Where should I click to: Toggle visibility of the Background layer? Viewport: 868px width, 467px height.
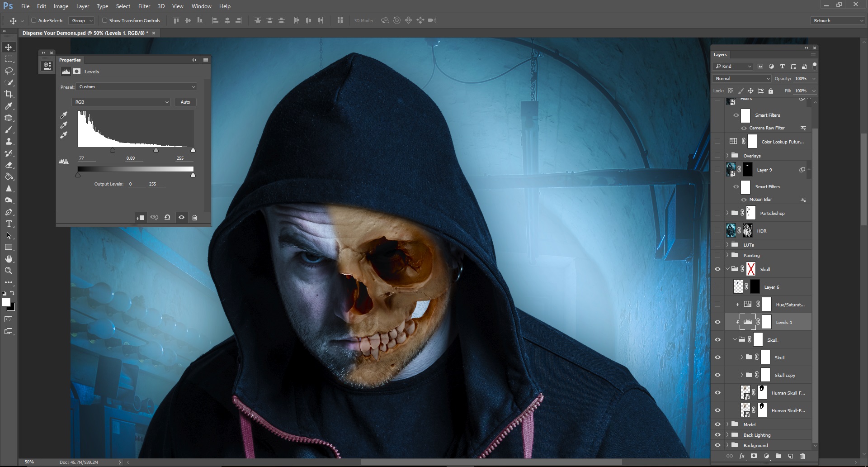coord(718,445)
